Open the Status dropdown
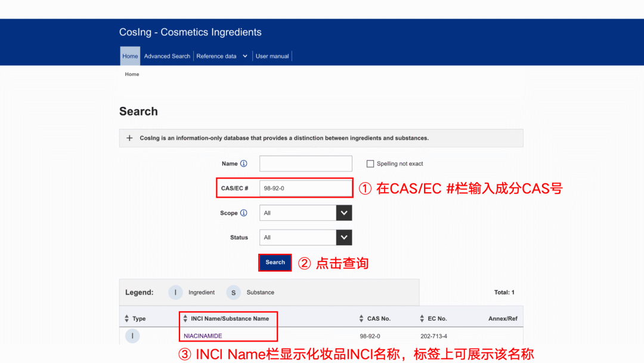 tap(344, 237)
